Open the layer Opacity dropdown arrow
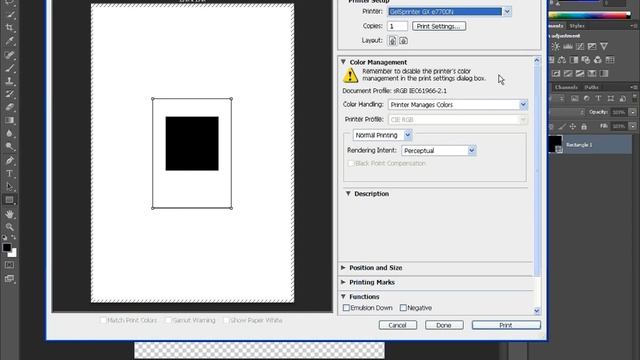 633,112
